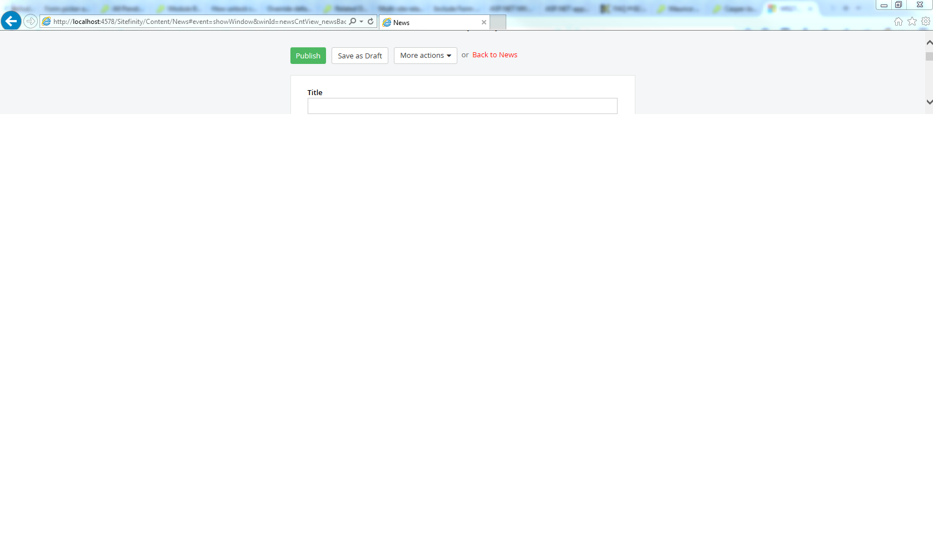Follow the Back to News link

click(495, 55)
